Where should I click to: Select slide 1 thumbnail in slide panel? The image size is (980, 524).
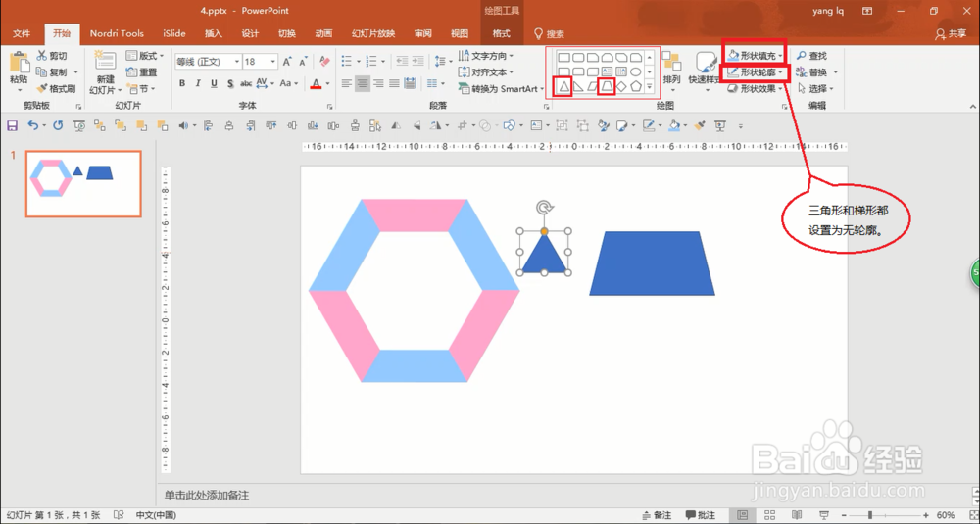(x=83, y=183)
